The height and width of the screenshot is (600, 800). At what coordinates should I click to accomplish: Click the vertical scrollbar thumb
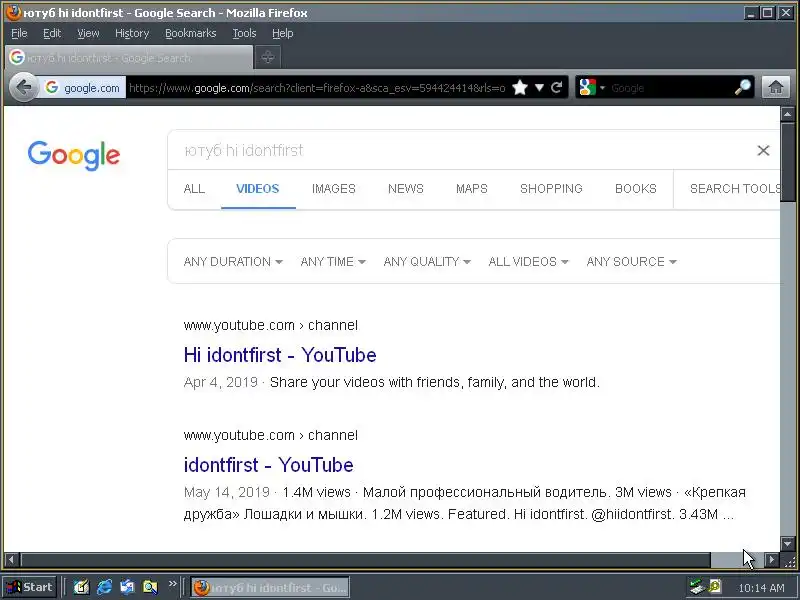coord(787,161)
